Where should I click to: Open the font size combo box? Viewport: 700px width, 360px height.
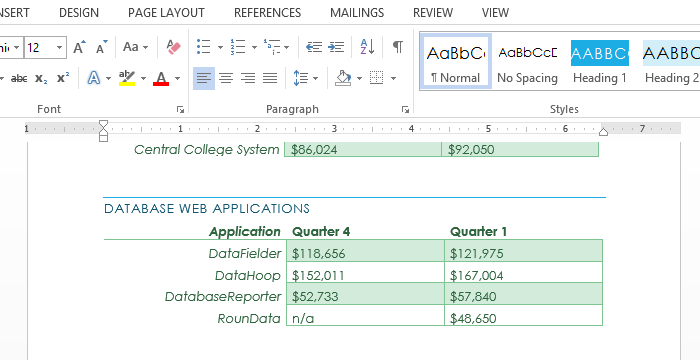click(45, 47)
